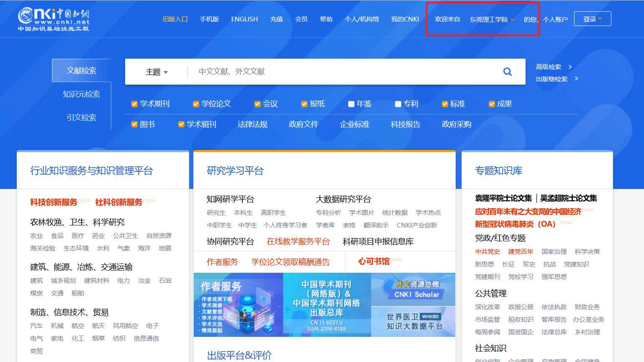Click the 专利分析 link
The height and width of the screenshot is (362, 644).
pos(328,213)
